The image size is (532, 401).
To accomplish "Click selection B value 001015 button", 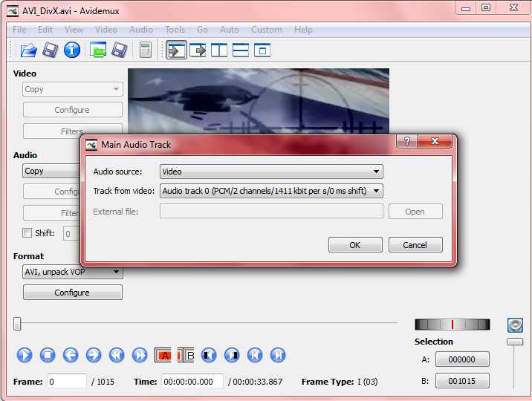I will click(x=462, y=381).
